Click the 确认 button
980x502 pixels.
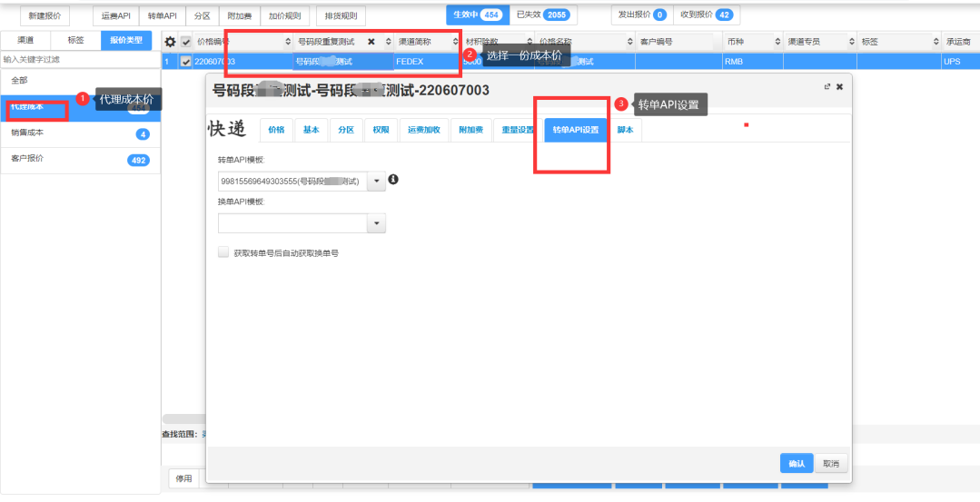pyautogui.click(x=797, y=463)
